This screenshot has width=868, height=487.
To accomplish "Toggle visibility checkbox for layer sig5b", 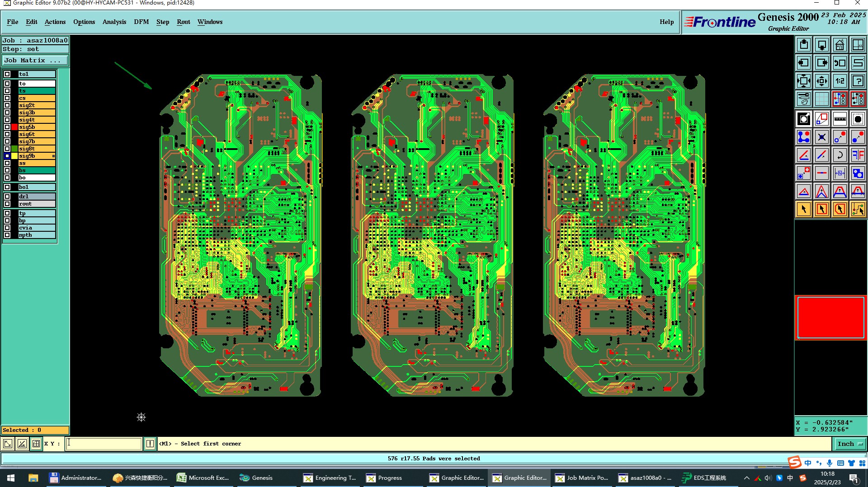I will coord(7,127).
